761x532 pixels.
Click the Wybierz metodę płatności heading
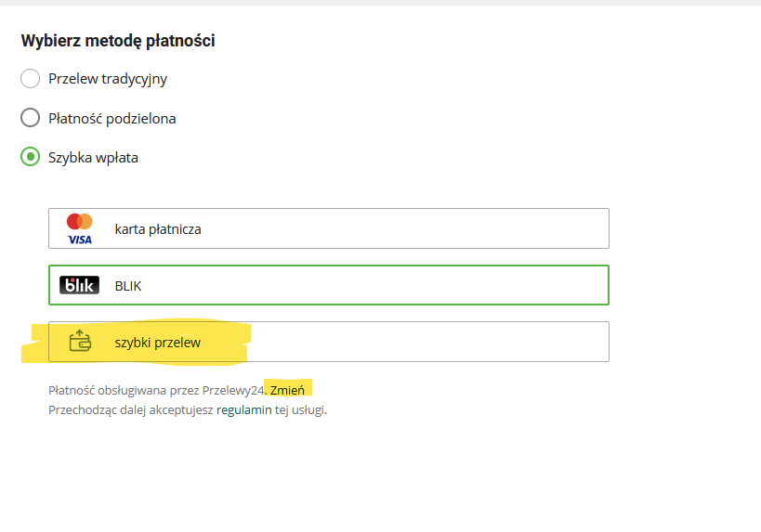point(118,41)
